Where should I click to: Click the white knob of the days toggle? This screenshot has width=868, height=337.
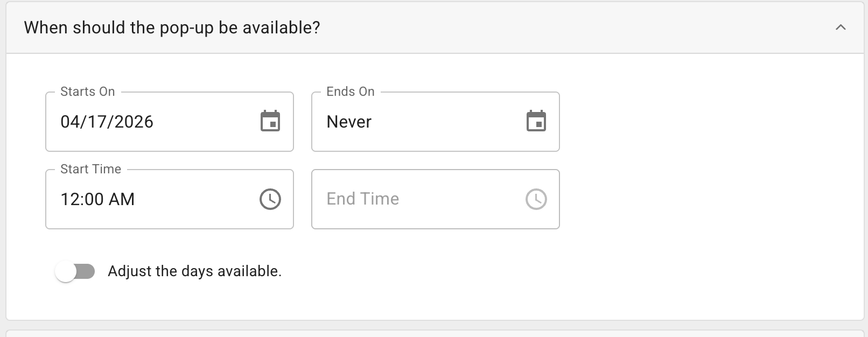(x=66, y=271)
